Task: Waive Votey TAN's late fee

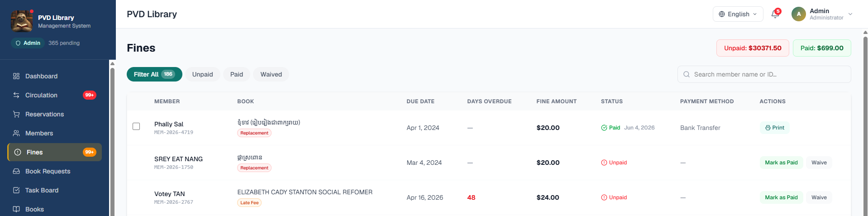Action: (819, 197)
